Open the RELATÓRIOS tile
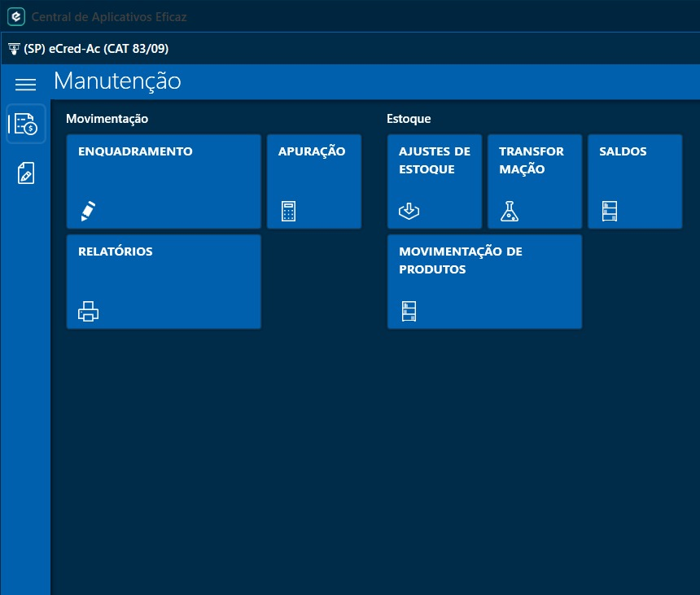This screenshot has width=700, height=595. click(x=164, y=281)
